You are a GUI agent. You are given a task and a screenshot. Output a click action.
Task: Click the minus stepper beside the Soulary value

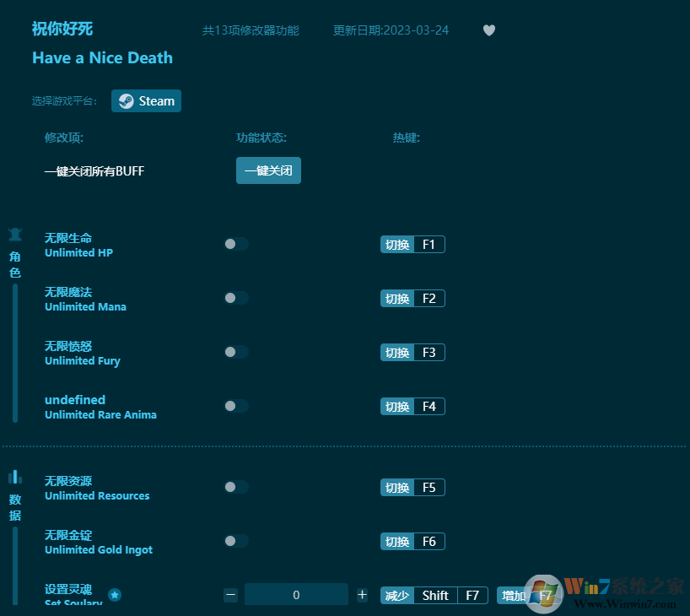pyautogui.click(x=230, y=594)
